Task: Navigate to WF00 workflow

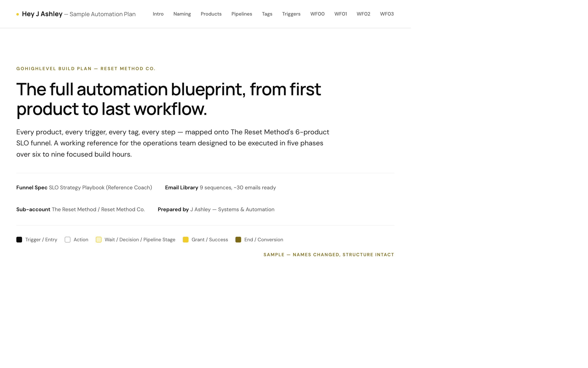Action: pyautogui.click(x=317, y=14)
